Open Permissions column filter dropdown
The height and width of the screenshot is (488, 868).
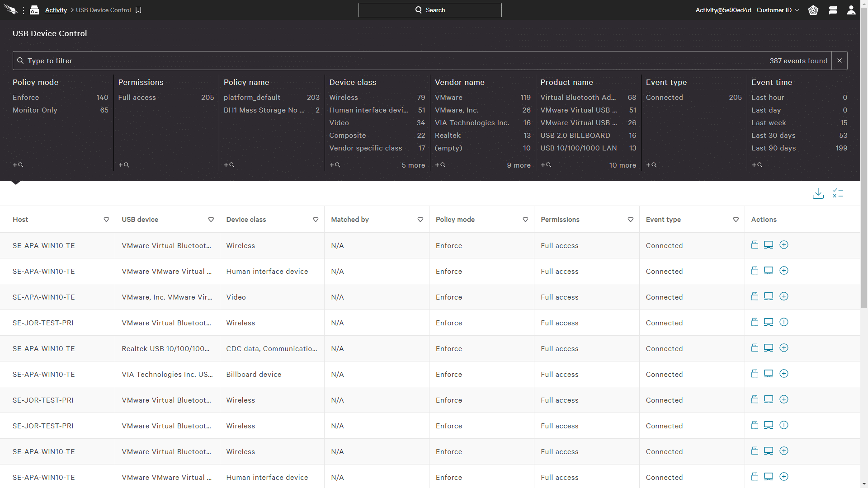(630, 220)
